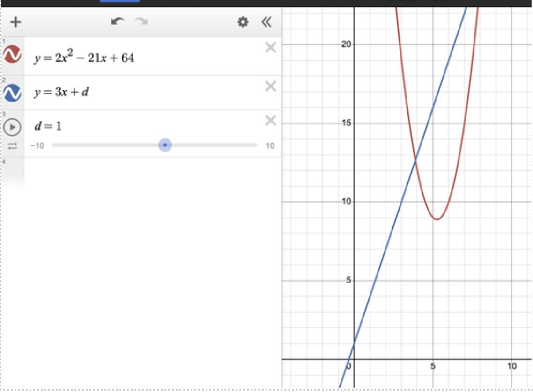Redo the last undone change

click(x=141, y=22)
